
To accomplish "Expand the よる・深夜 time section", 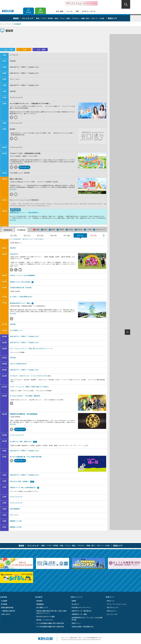I will click(x=40, y=50).
